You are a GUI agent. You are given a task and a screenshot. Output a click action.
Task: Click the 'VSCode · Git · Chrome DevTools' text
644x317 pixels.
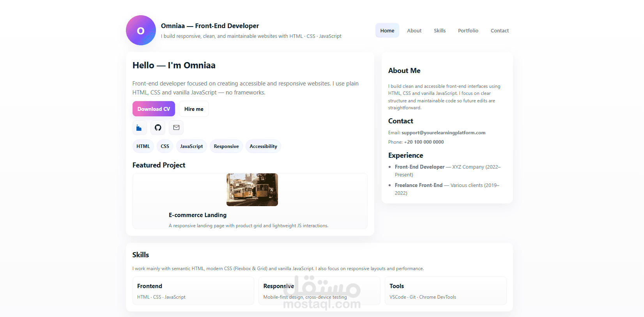coord(423,297)
